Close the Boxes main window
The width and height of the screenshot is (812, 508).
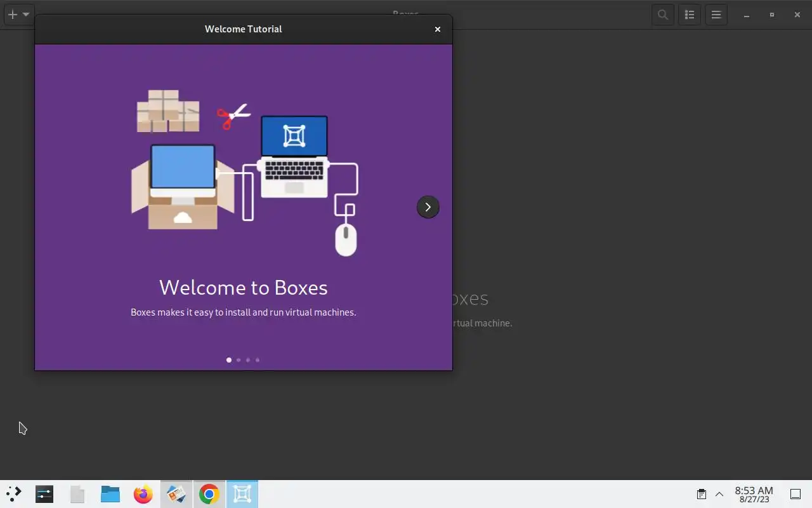click(x=797, y=15)
